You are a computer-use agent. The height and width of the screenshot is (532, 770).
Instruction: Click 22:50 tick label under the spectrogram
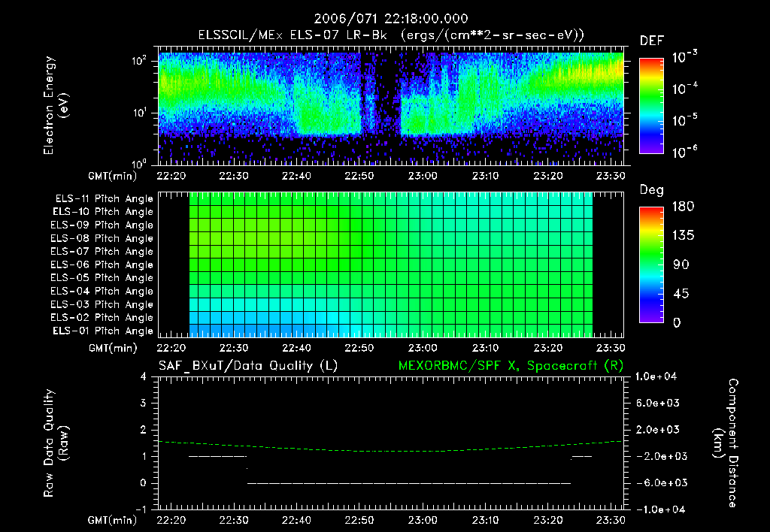pos(359,176)
